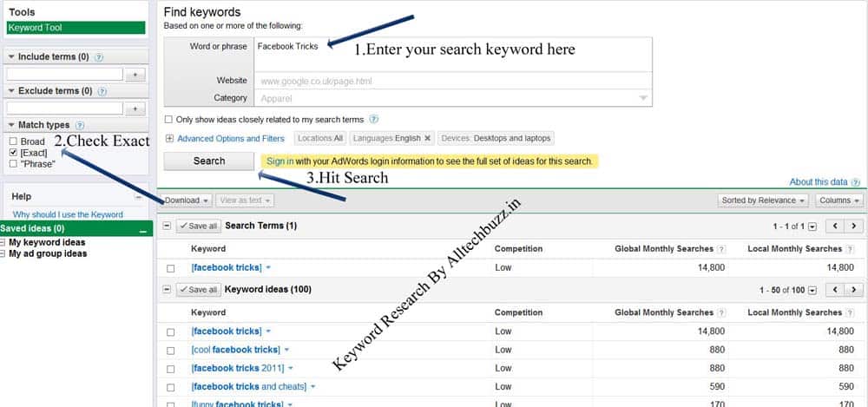
Task: Click help icon beside Match types
Action: tap(80, 126)
